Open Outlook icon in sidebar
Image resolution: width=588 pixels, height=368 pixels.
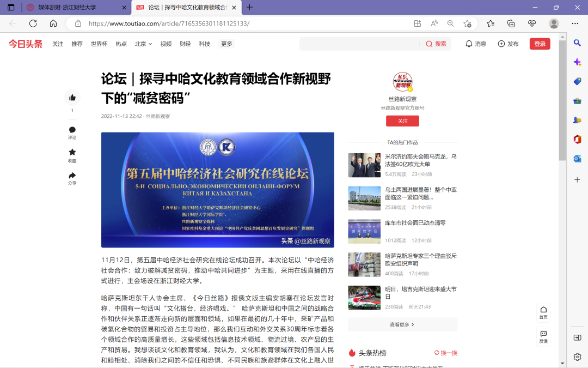pyautogui.click(x=577, y=159)
